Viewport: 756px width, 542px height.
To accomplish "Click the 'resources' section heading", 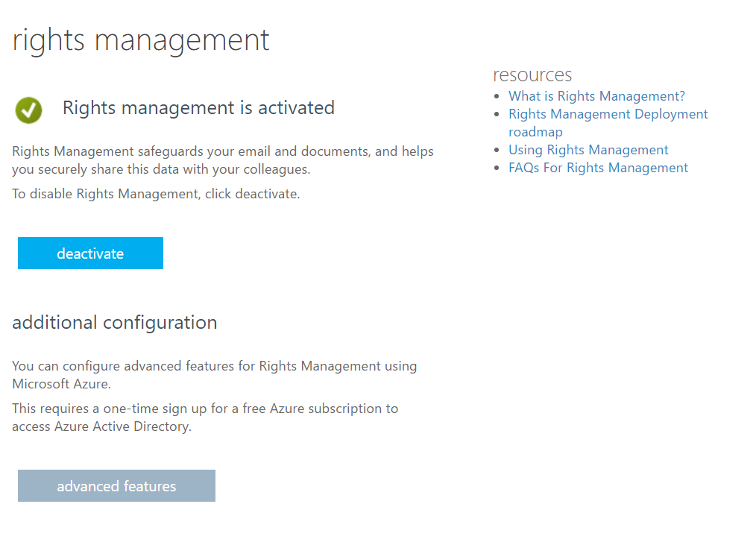I will tap(532, 75).
